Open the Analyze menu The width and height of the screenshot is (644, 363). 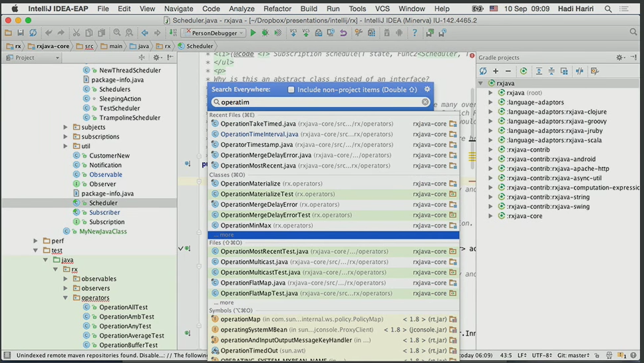[241, 9]
